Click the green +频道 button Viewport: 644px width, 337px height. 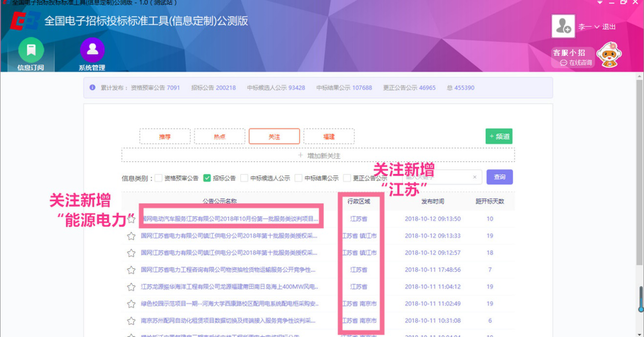click(x=499, y=136)
